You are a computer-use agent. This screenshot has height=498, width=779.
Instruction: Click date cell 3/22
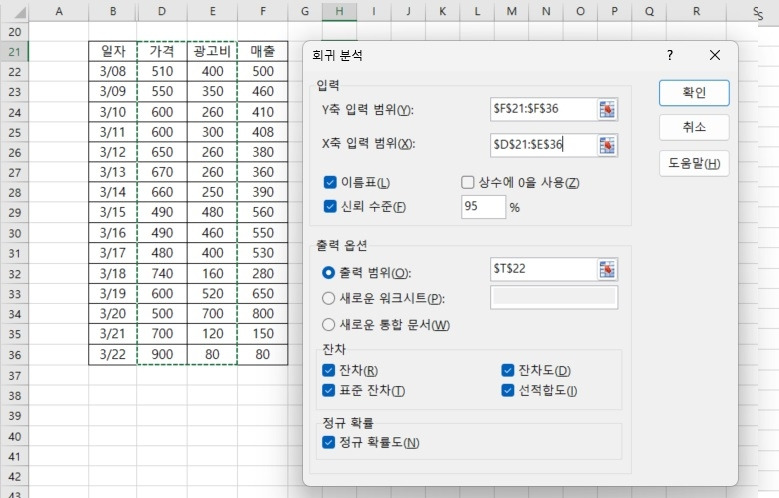pyautogui.click(x=113, y=355)
